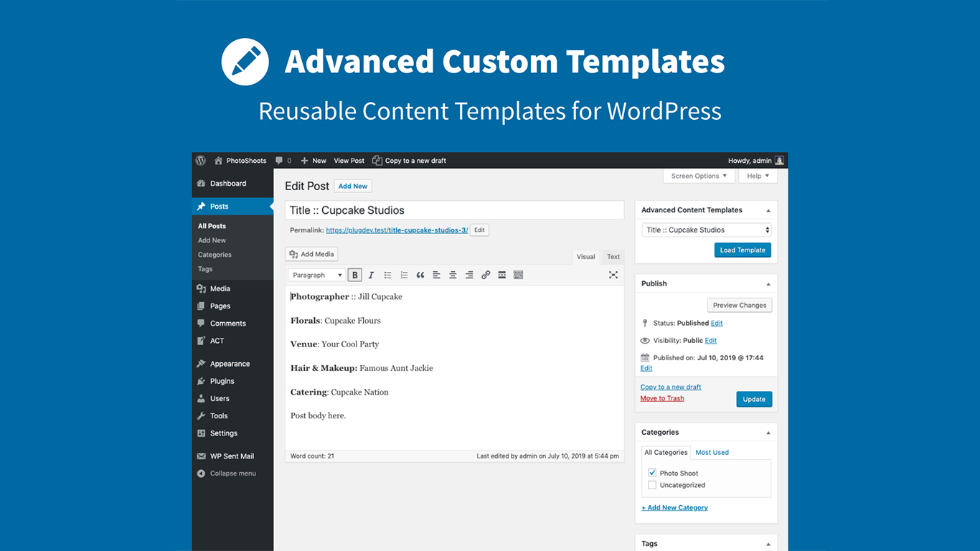Click the plus New item in admin bar
The height and width of the screenshot is (551, 980).
point(314,161)
